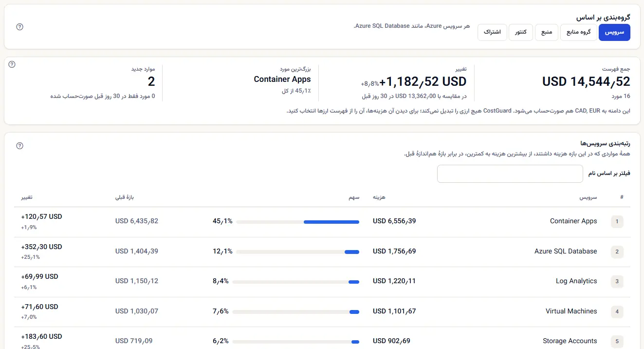Click the 45٫1% share bar for Container Apps
The height and width of the screenshot is (349, 644).
click(x=297, y=222)
